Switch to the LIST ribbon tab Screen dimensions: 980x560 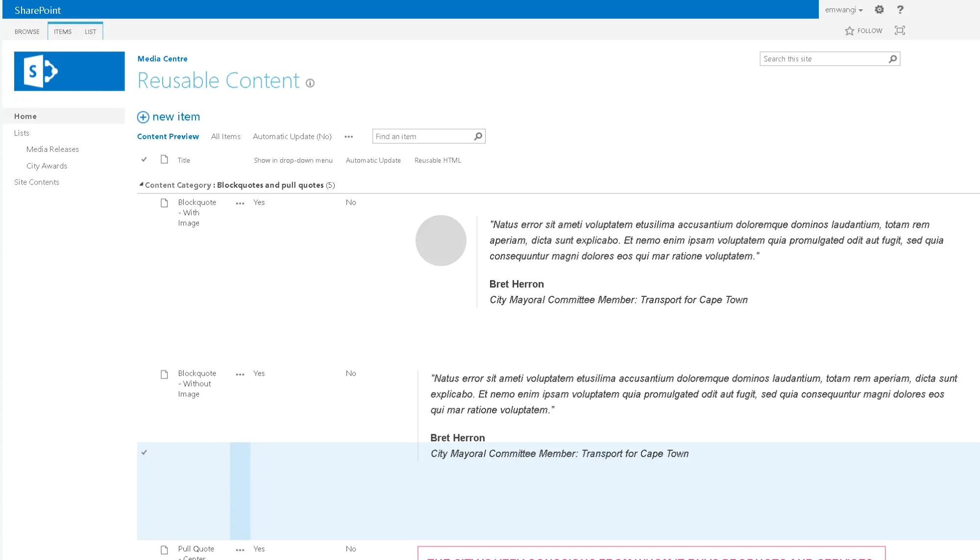[x=90, y=32]
